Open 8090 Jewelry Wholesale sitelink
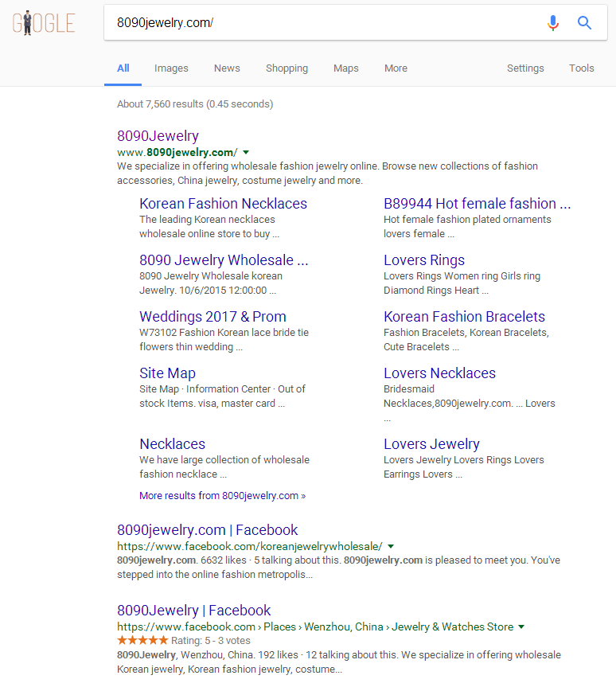Image resolution: width=616 pixels, height=687 pixels. pyautogui.click(x=224, y=260)
